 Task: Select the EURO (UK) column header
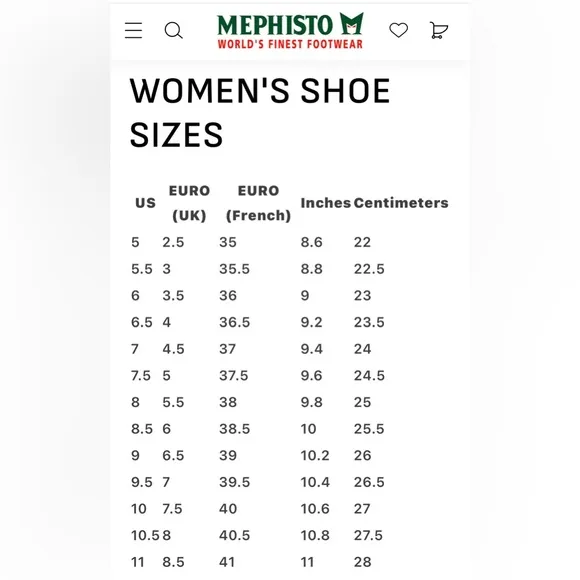click(189, 203)
